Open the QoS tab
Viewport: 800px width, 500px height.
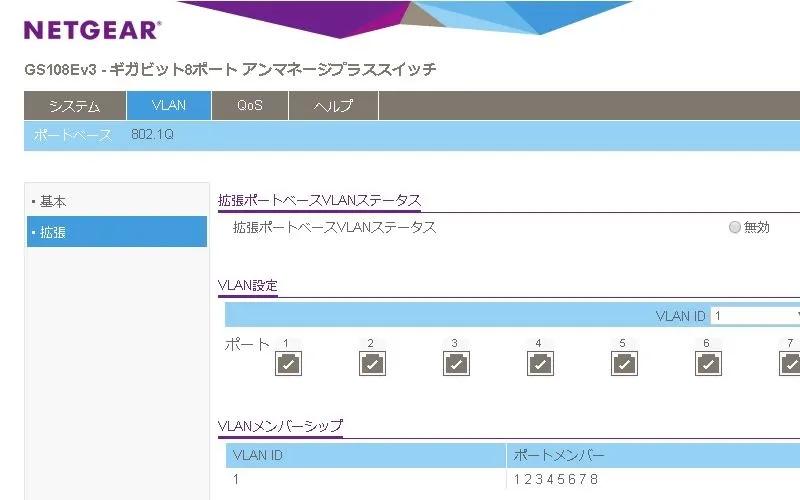(250, 106)
